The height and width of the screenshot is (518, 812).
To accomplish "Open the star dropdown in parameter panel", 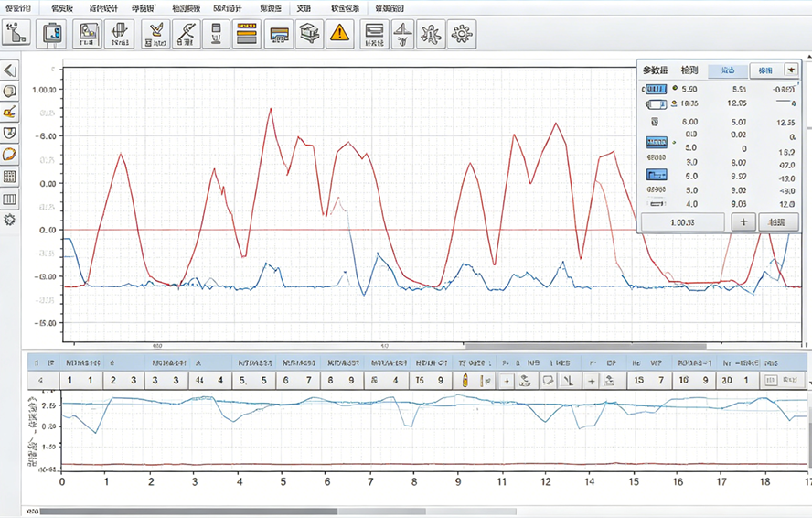I will 791,70.
